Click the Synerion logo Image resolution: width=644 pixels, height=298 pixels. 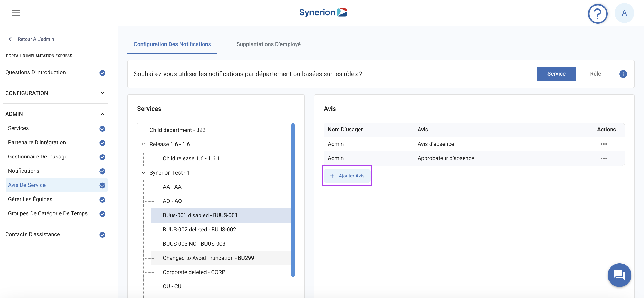(x=323, y=12)
